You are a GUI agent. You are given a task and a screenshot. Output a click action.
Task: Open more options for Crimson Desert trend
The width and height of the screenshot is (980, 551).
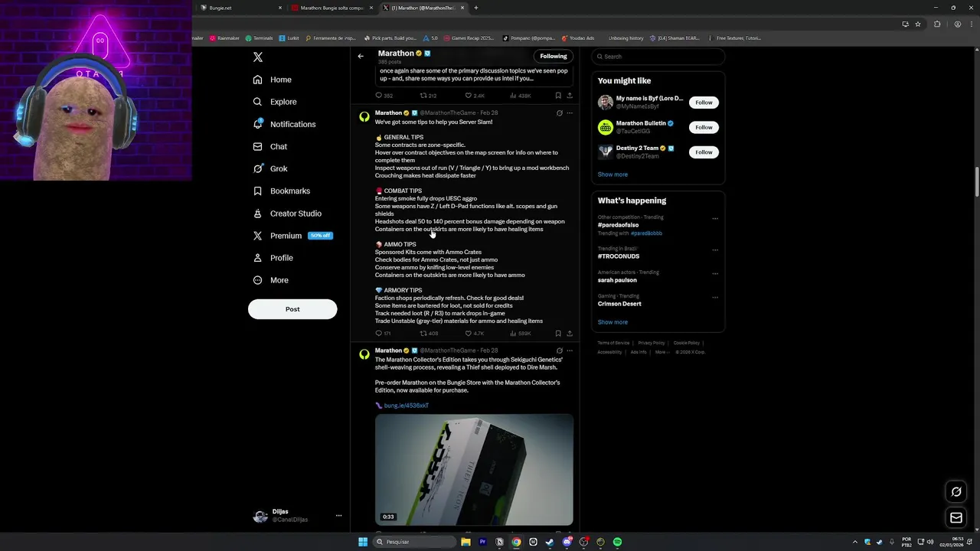[x=715, y=297]
